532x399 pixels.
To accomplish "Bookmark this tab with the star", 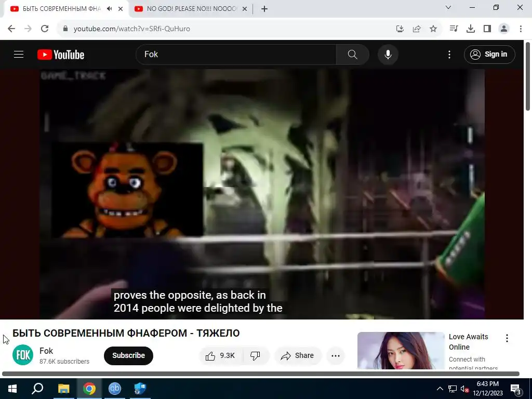I will 433,29.
